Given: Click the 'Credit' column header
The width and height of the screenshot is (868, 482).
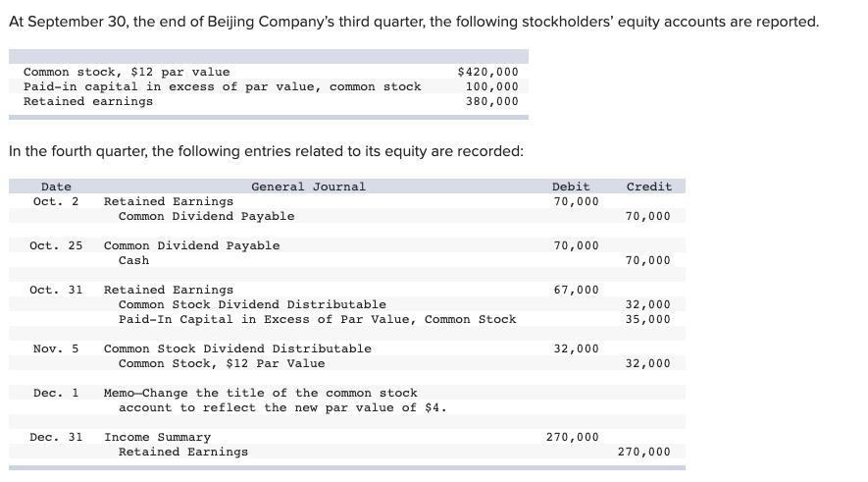Looking at the screenshot, I should pyautogui.click(x=648, y=187).
